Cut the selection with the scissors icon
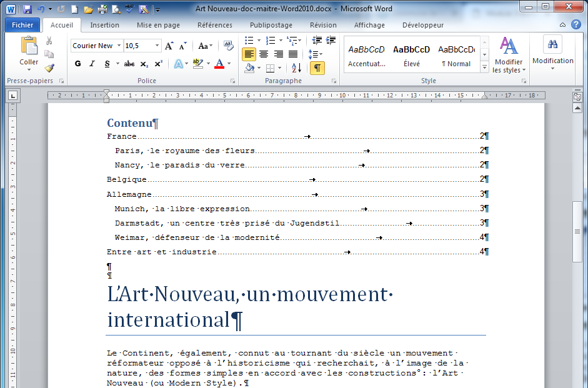 49,41
